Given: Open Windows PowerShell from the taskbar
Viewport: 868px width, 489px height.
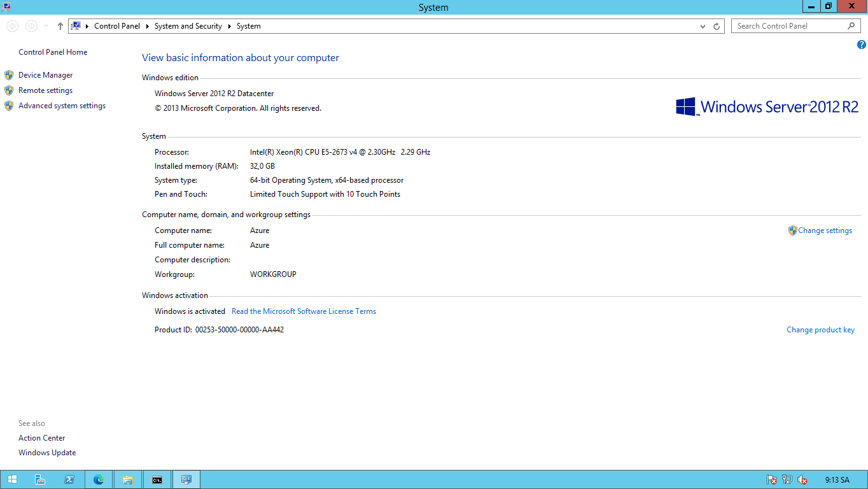Looking at the screenshot, I should (x=69, y=479).
